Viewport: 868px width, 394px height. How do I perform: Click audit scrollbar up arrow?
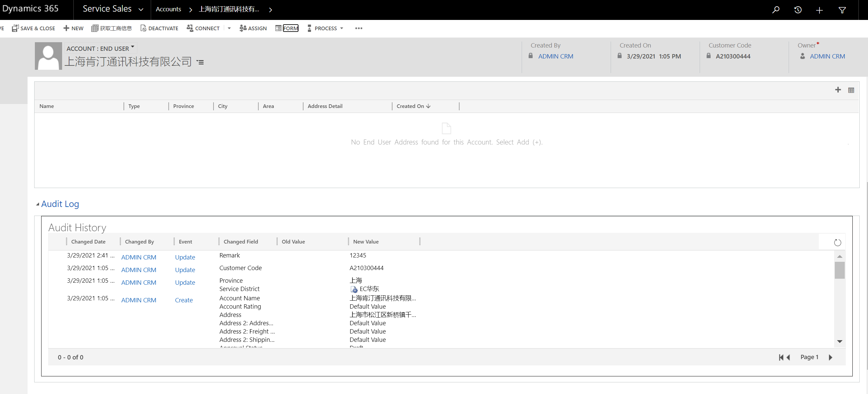coord(839,256)
